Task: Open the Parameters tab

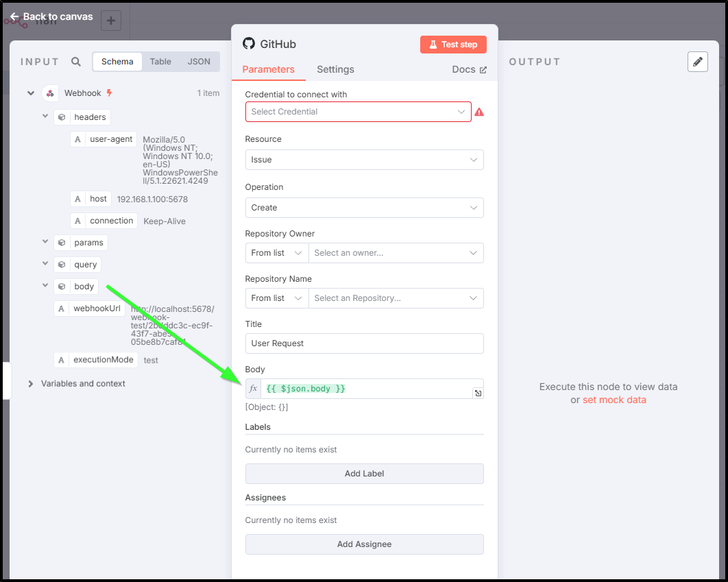Action: (268, 69)
